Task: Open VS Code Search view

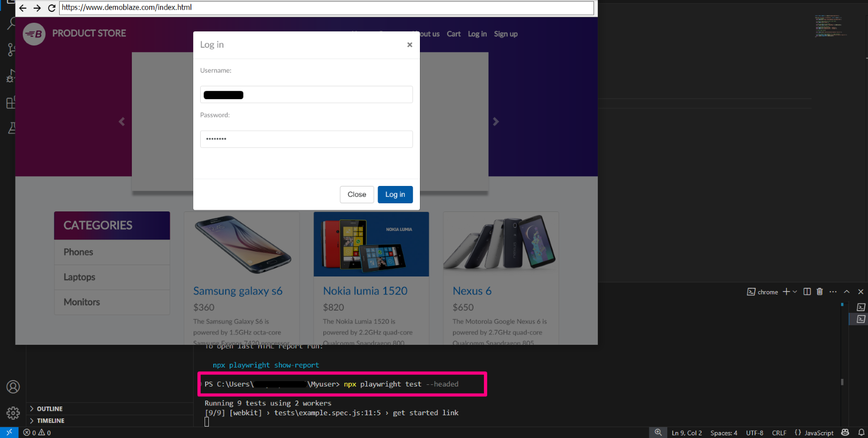Action: point(11,23)
